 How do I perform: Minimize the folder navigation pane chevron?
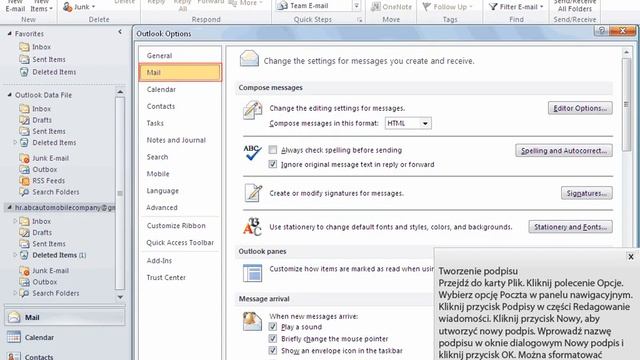[120, 32]
